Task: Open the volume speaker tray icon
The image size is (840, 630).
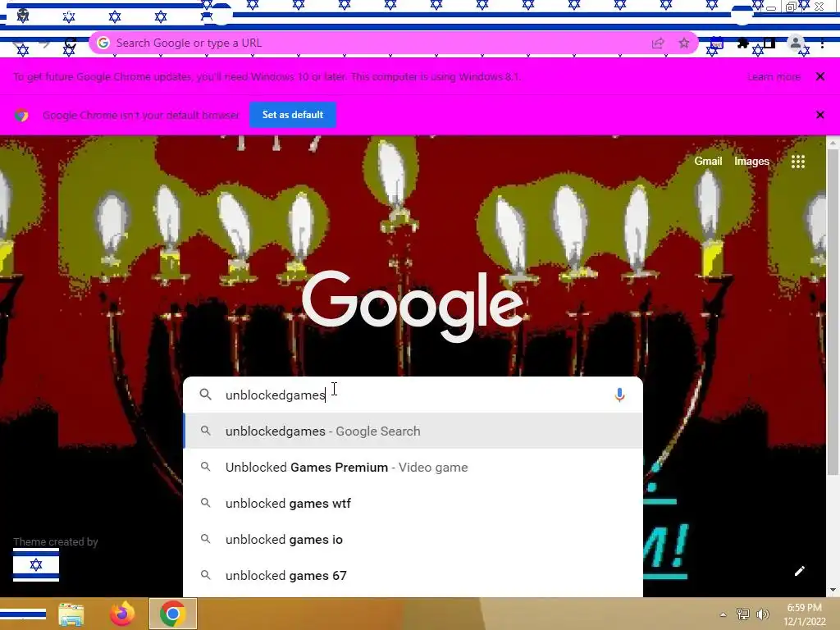Action: pos(762,614)
